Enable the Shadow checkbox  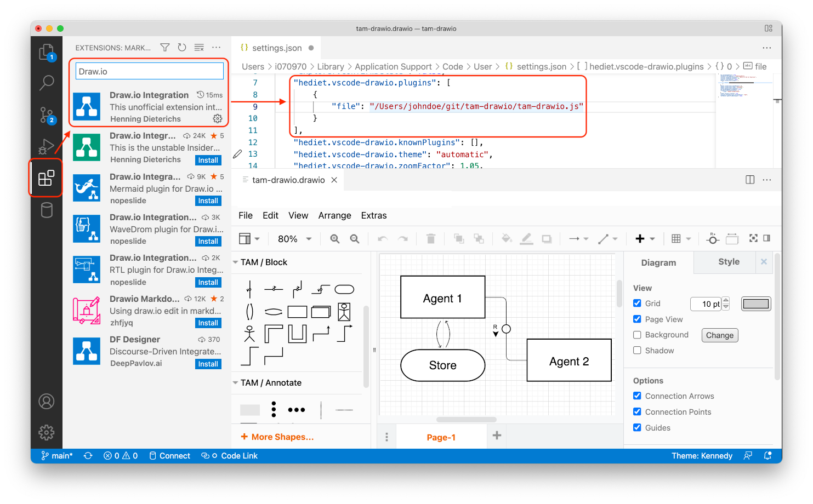tap(637, 351)
